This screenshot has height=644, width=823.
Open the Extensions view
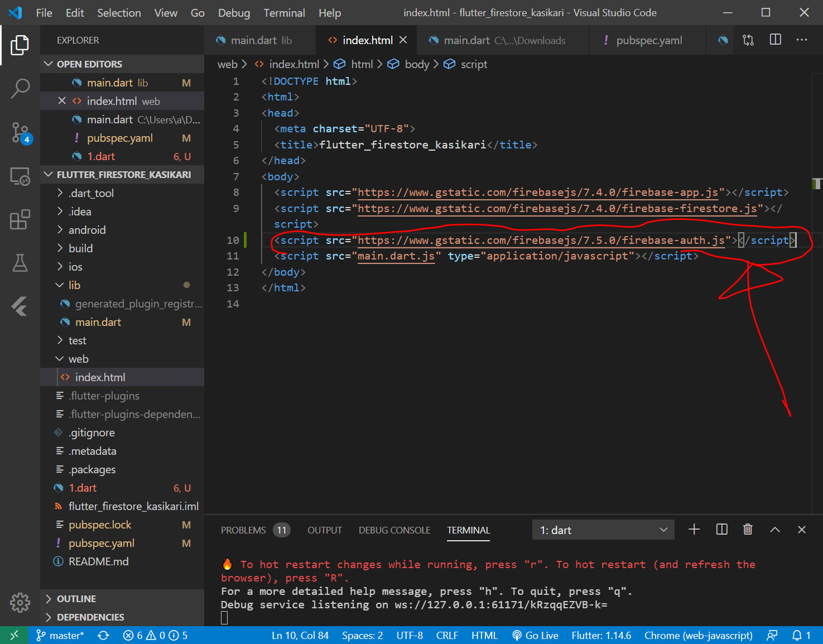[20, 219]
